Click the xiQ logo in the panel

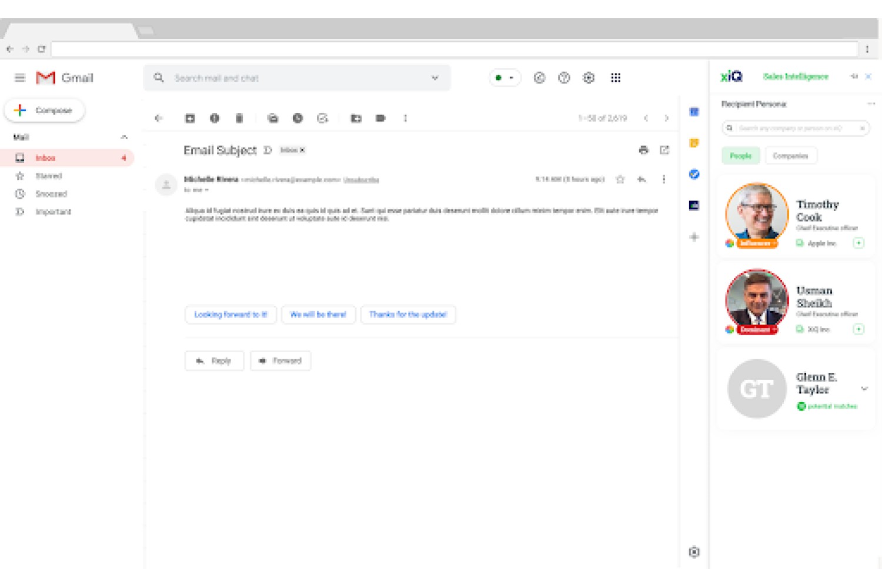point(731,76)
